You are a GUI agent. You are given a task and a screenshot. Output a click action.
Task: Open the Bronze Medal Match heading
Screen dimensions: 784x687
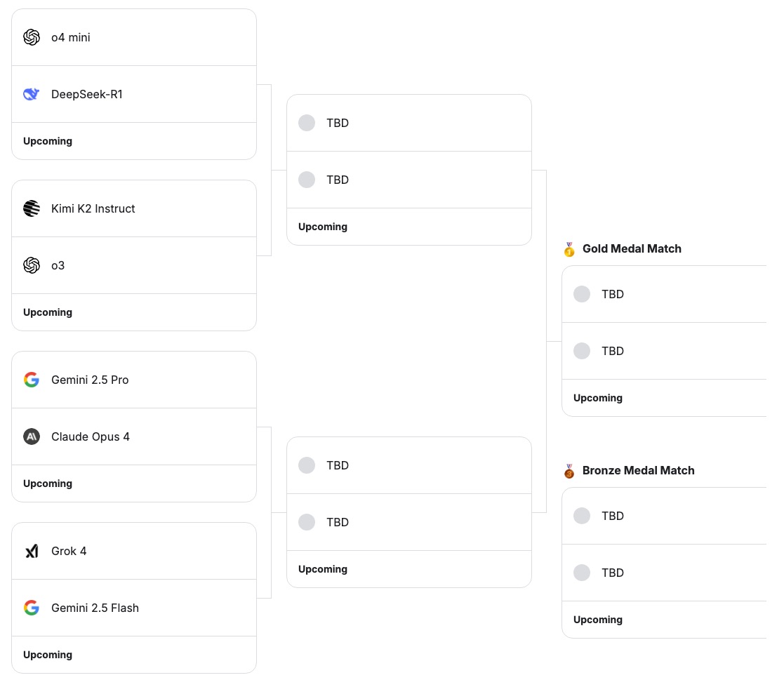(639, 470)
